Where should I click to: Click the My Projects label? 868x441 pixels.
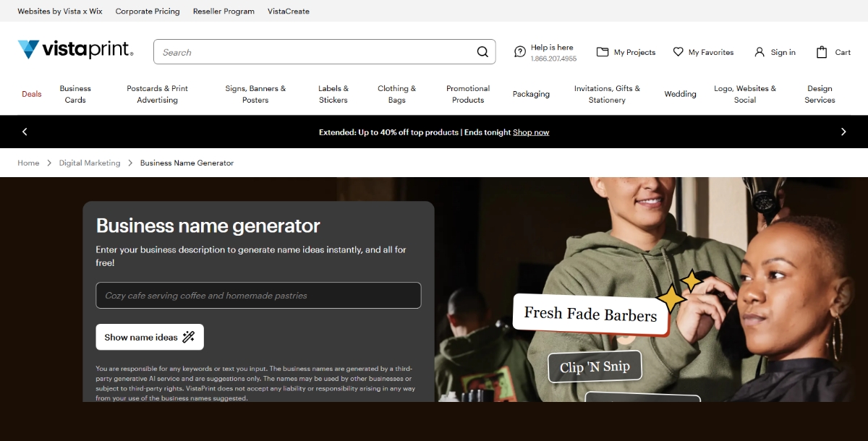tap(634, 52)
